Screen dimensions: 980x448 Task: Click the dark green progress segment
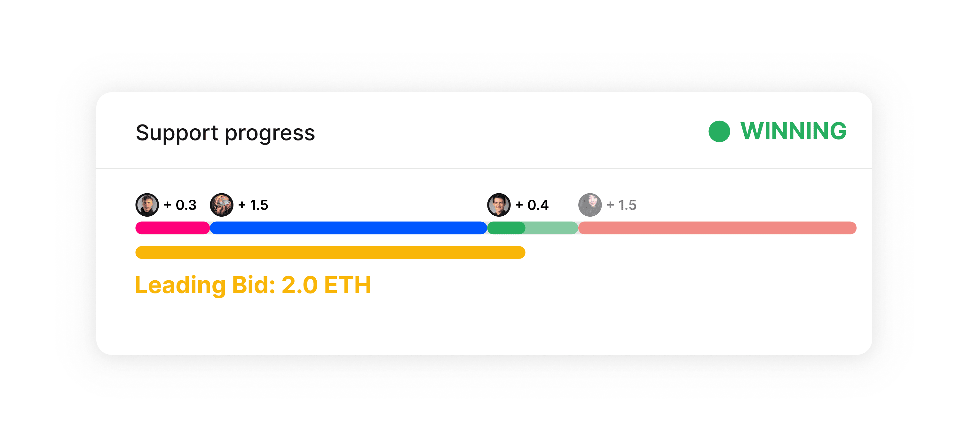point(506,228)
